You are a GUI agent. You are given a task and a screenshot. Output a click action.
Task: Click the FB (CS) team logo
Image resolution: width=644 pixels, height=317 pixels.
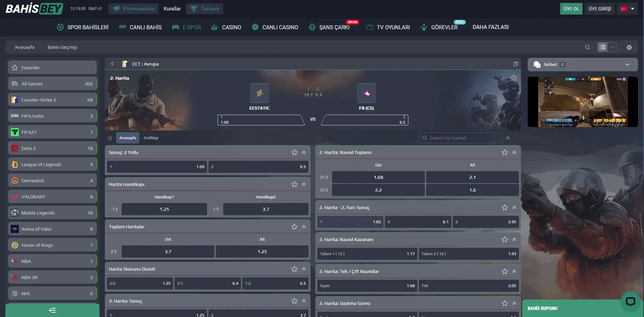click(x=366, y=93)
